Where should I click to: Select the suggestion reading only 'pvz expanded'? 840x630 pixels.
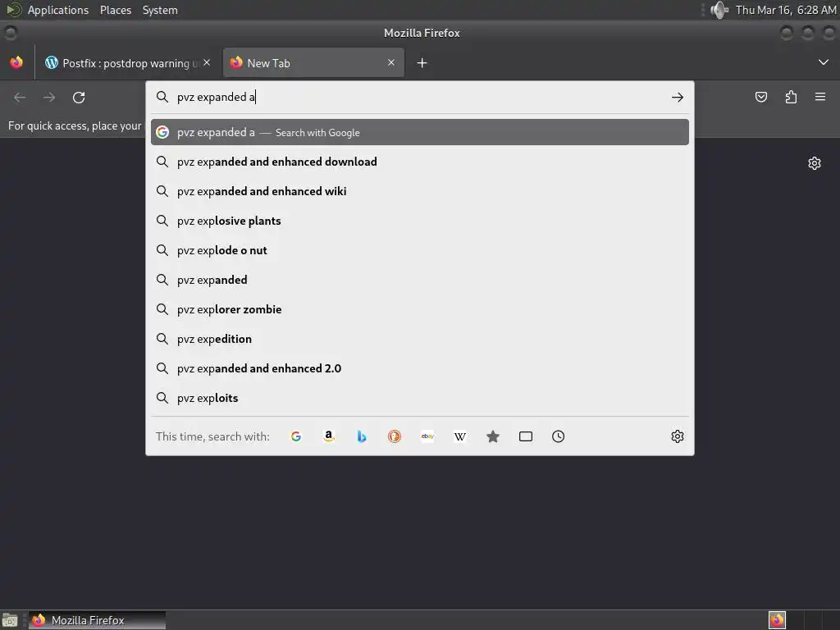(420, 280)
